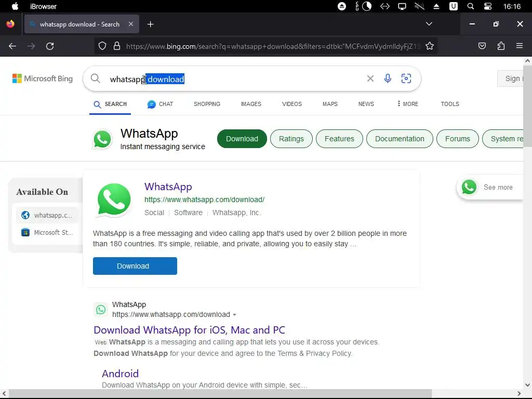
Task: Select the Features pill
Action: 339,139
